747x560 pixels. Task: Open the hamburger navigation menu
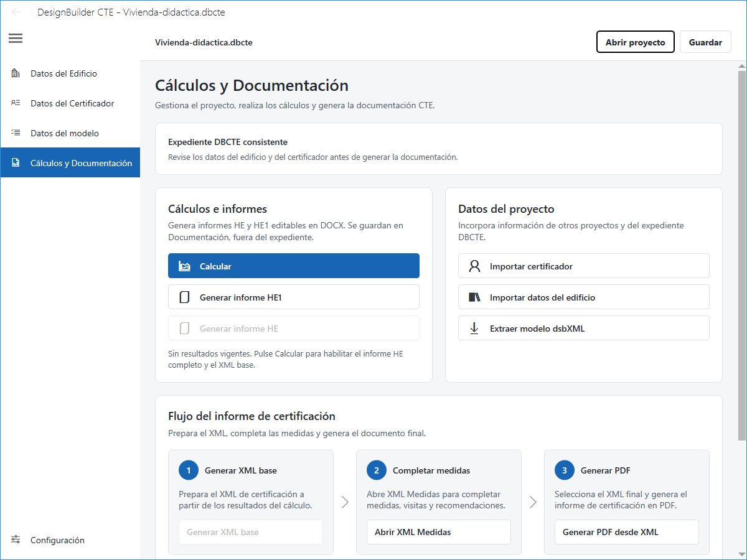pos(16,39)
